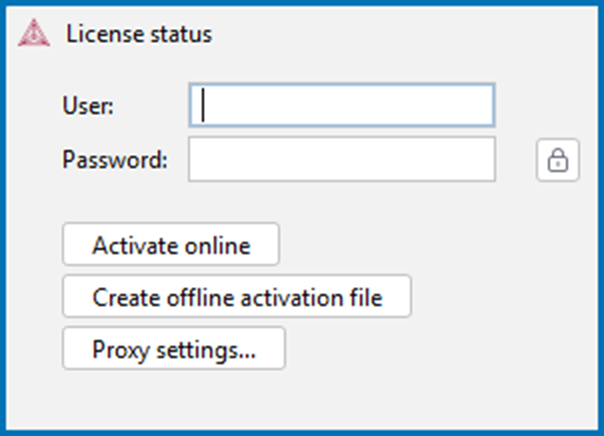This screenshot has height=436, width=604.
Task: Click the Password: label
Action: tap(115, 159)
